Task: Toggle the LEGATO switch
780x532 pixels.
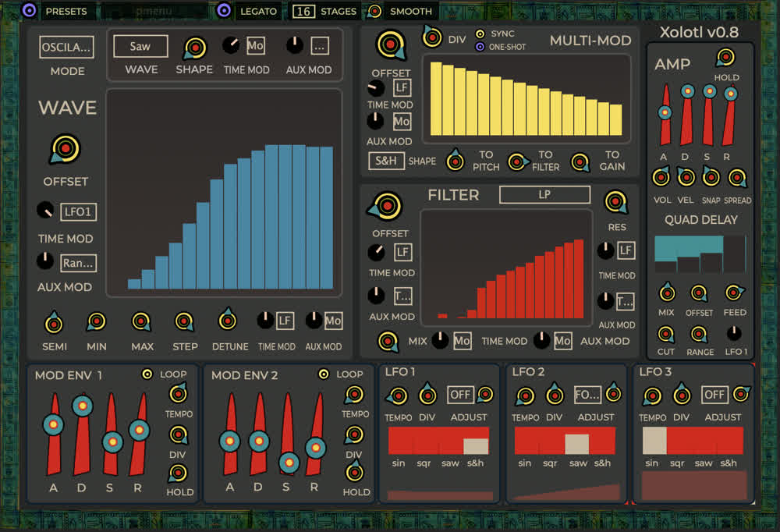Action: point(224,10)
